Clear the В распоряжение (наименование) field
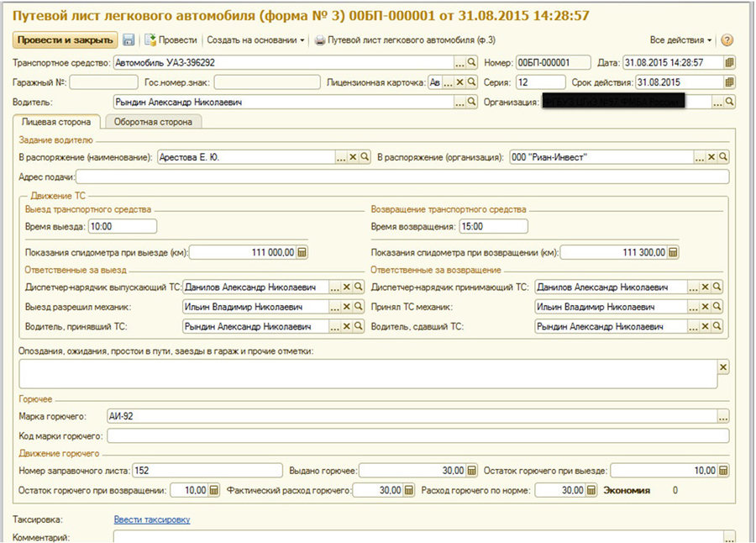The height and width of the screenshot is (543, 756). (353, 157)
